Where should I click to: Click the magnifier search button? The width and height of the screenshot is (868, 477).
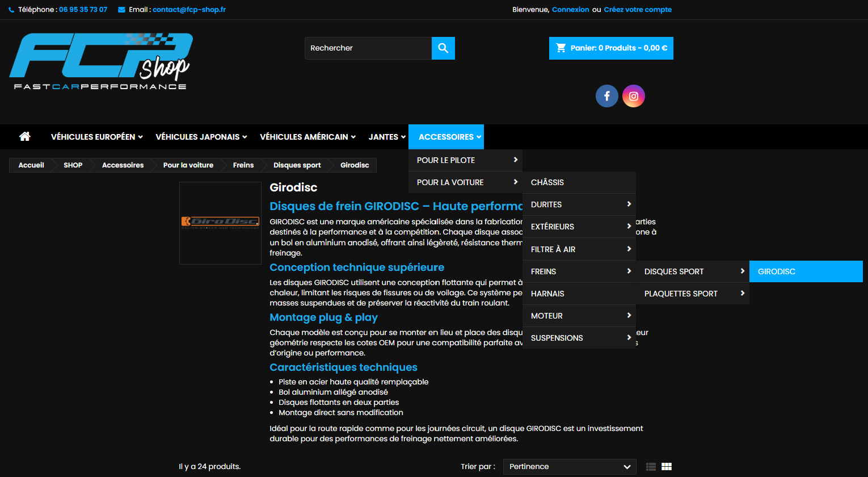[x=443, y=48]
